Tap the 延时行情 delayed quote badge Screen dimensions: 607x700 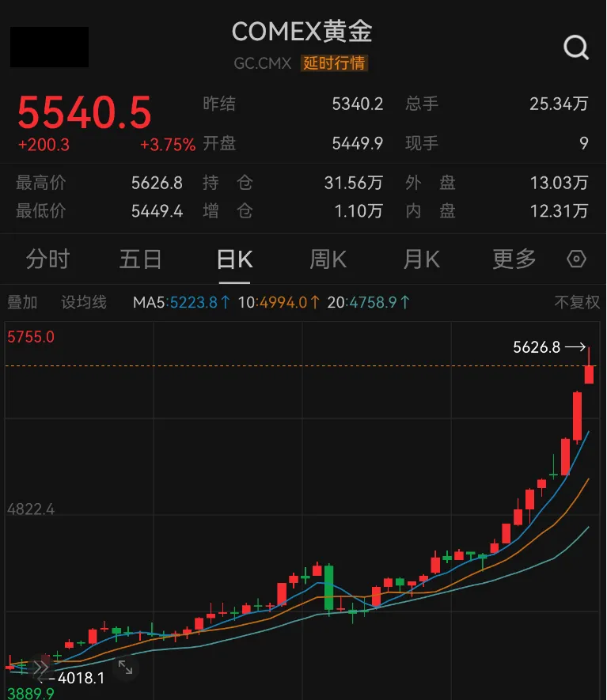[x=334, y=63]
